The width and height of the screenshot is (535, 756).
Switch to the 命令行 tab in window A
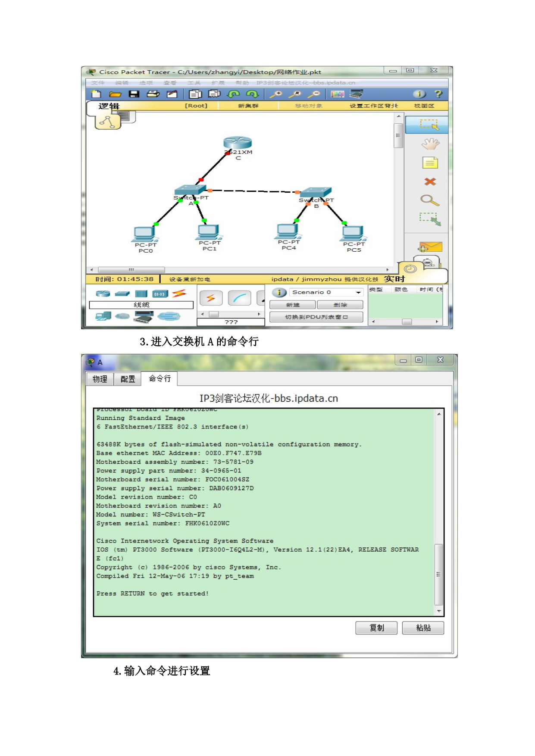tap(160, 378)
